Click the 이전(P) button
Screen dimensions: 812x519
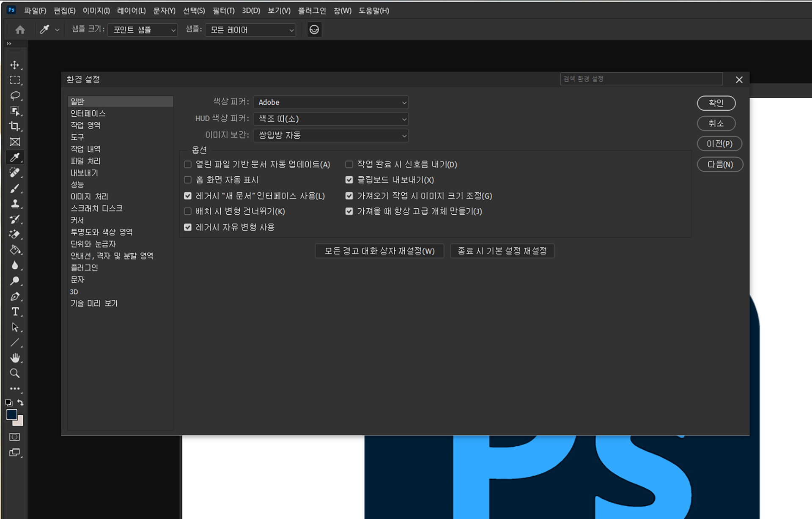(719, 144)
